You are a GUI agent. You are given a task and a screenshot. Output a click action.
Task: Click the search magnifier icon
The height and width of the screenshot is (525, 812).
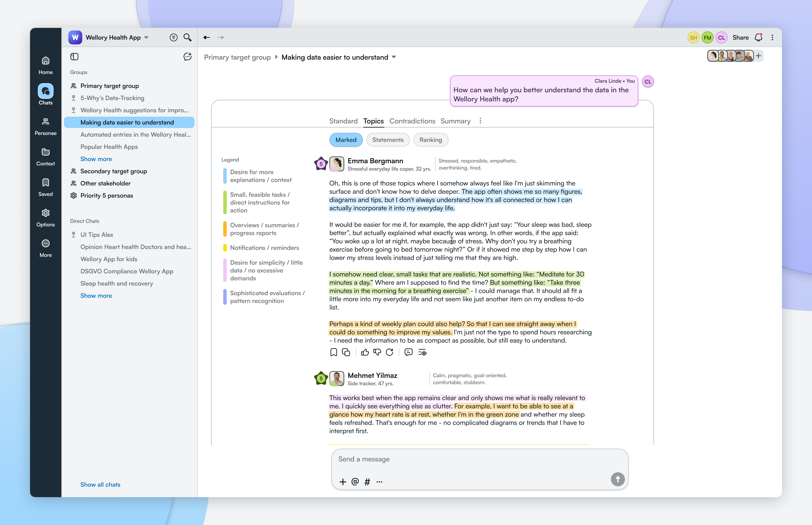click(x=187, y=37)
